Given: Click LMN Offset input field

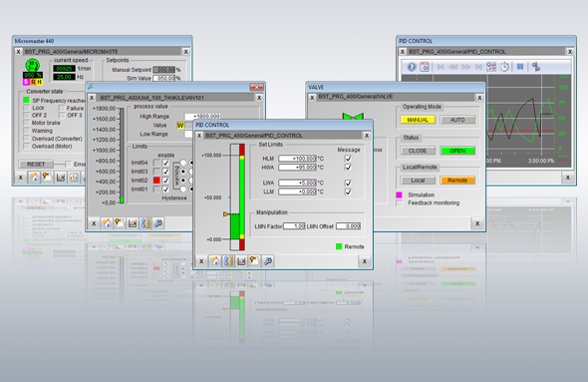Looking at the screenshot, I should (x=349, y=225).
